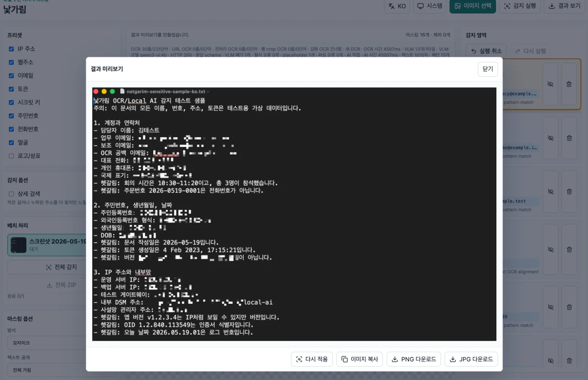Viewport: 588px width, 380px height.
Task: Click 실행 취소 in the 감지 영역 panel
Action: pyautogui.click(x=486, y=51)
